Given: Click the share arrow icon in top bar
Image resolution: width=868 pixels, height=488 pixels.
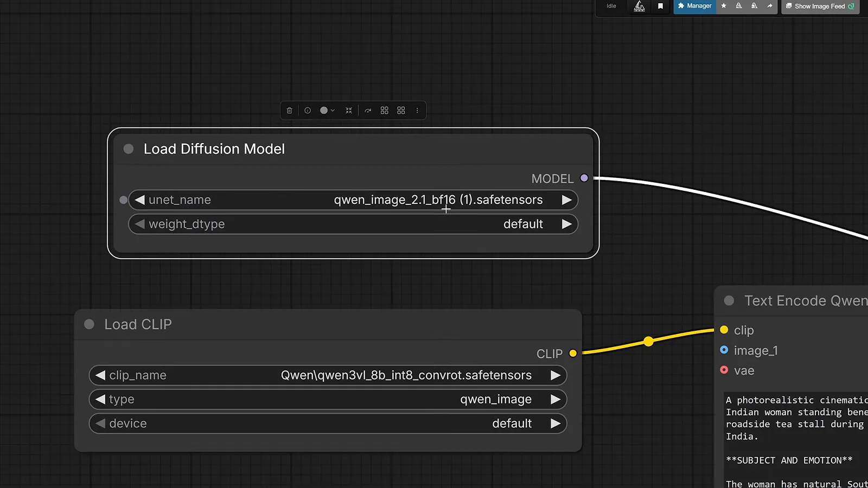Looking at the screenshot, I should 770,6.
